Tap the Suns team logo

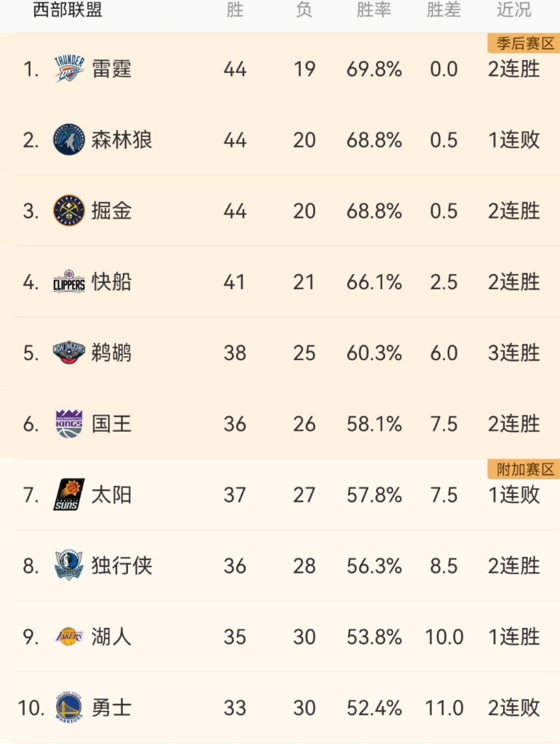(x=69, y=494)
